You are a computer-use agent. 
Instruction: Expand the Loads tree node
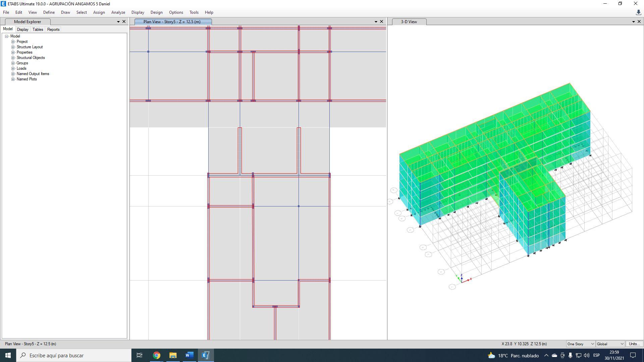coord(13,68)
